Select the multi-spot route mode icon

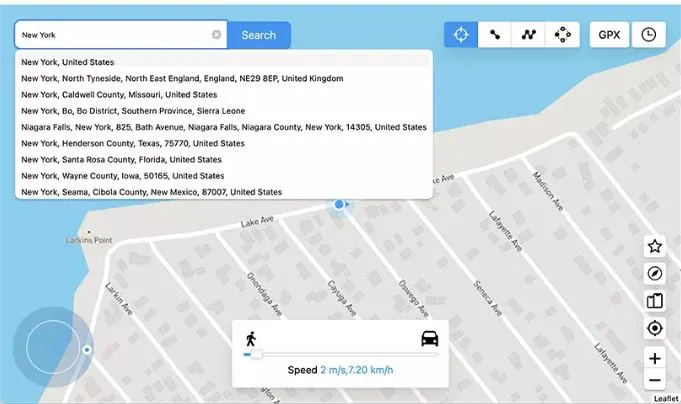[529, 35]
